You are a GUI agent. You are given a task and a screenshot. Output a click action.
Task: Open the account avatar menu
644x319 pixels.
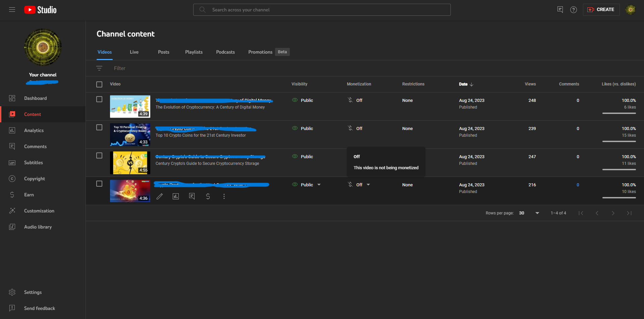(x=631, y=10)
